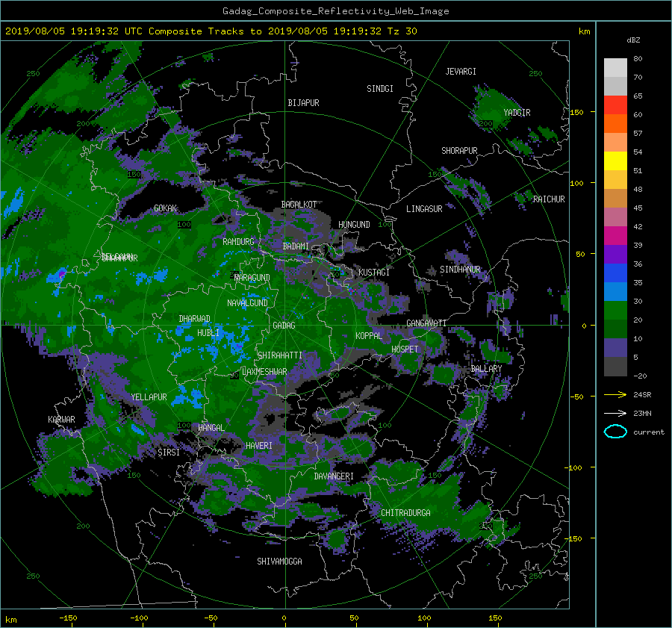The image size is (672, 628).
Task: Select the SHIRAHATTI city label
Action: (x=280, y=355)
